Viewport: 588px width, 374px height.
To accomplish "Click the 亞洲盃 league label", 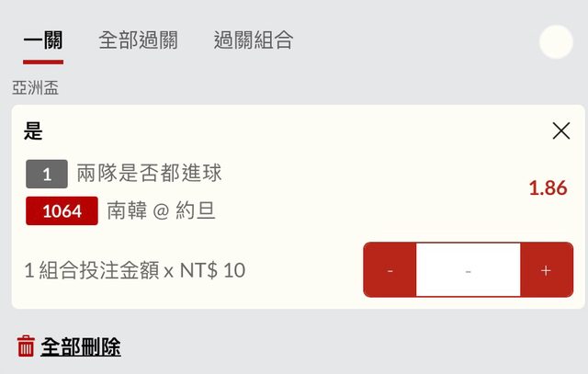I will click(35, 88).
